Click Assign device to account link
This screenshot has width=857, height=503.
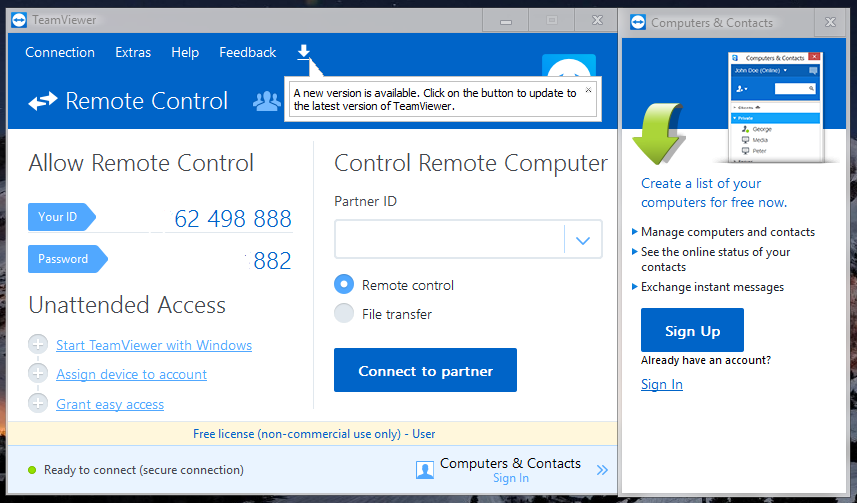tap(131, 374)
